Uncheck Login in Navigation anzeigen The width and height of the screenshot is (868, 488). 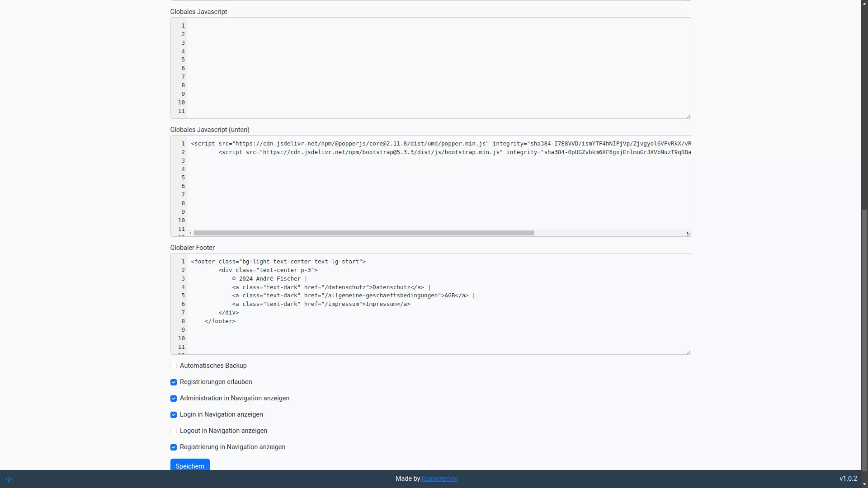174,415
